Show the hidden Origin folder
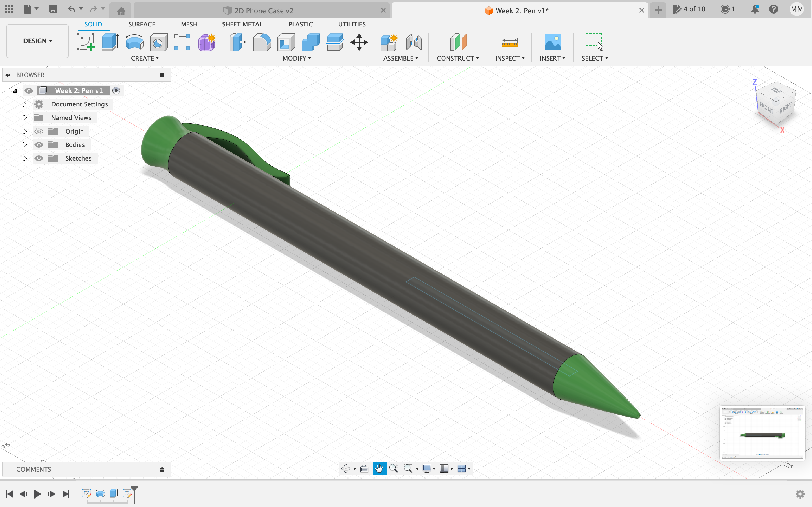812x507 pixels. point(39,132)
